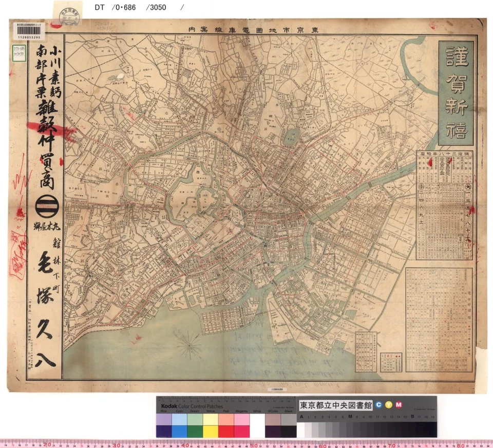Viewport: 493px width, 448px height.
Task: Select the bright yellow patch on the Kodak strip
Action: [x=211, y=431]
